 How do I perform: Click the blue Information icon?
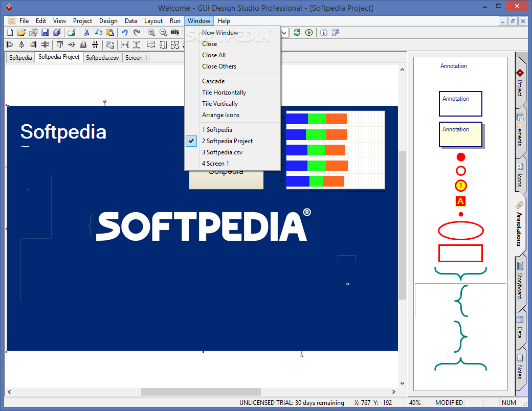coord(324,33)
